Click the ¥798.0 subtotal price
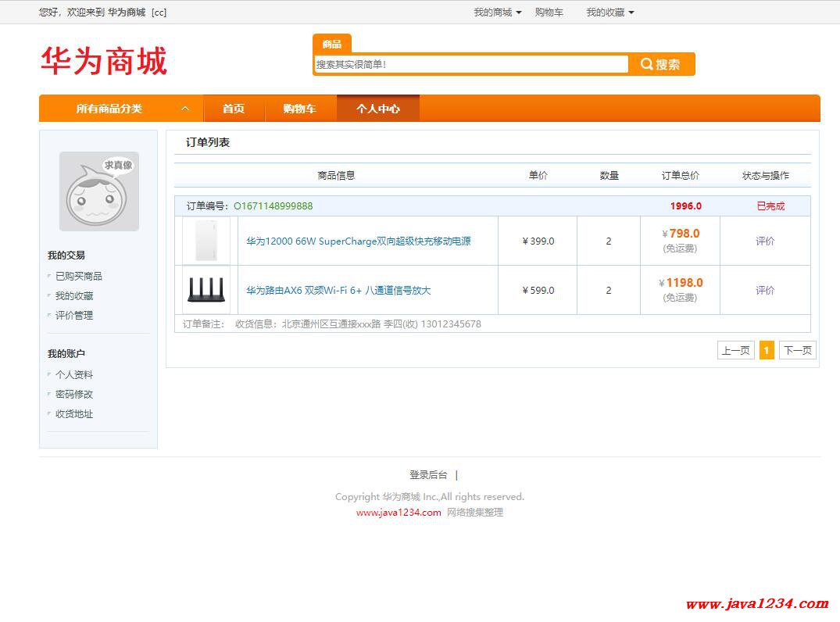 click(681, 234)
